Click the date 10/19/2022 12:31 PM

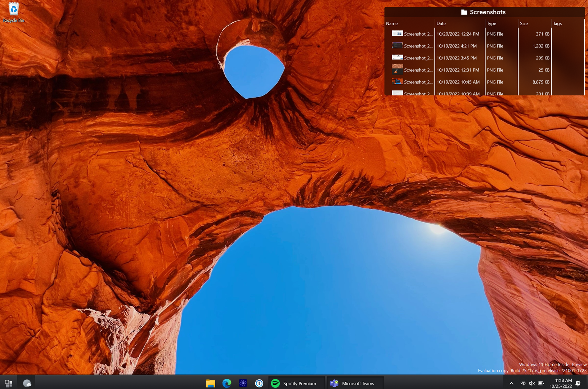point(458,70)
